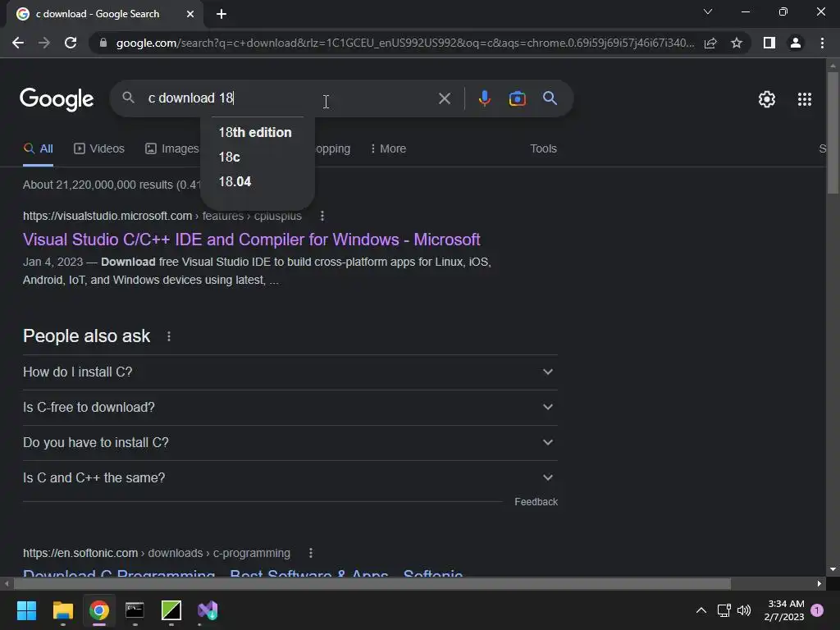Screen dimensions: 840x630
Task: Reload the current page
Action: 71,43
